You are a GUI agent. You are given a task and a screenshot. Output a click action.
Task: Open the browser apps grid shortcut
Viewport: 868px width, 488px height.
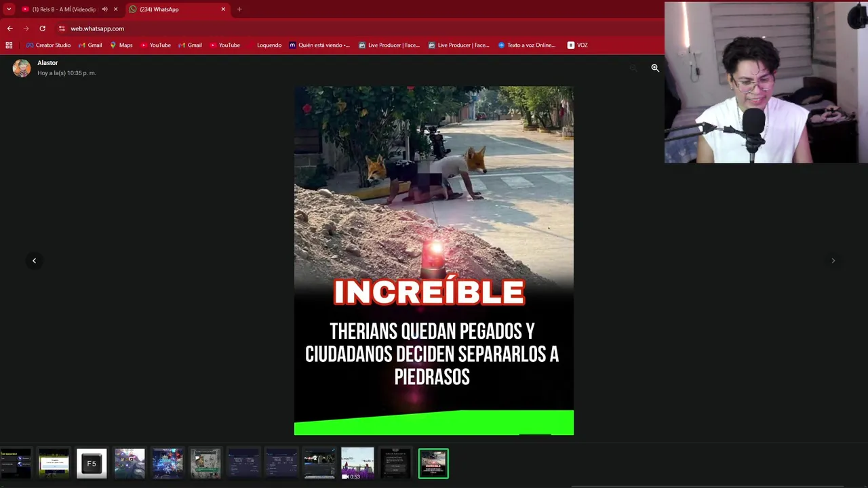[x=9, y=45]
